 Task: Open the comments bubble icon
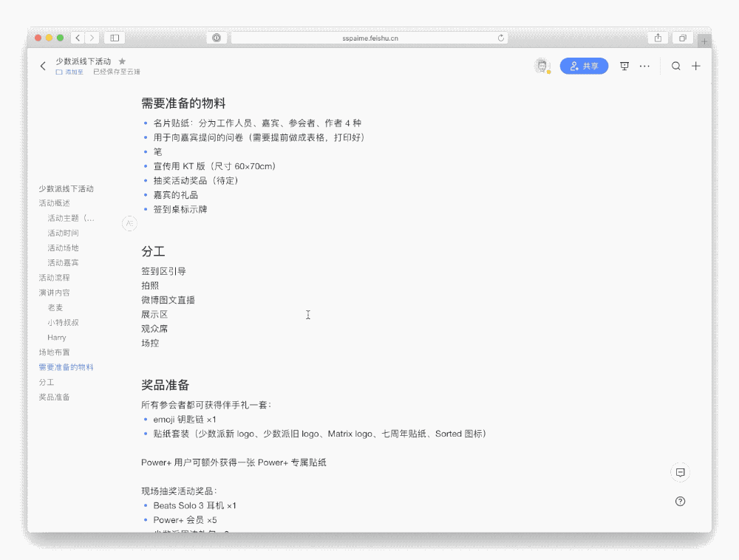tap(680, 472)
